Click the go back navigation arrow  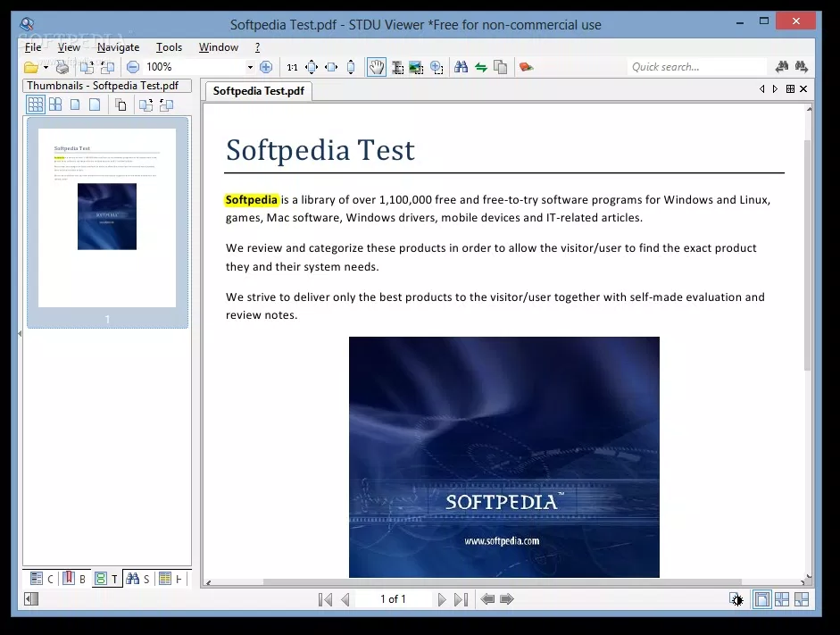487,599
